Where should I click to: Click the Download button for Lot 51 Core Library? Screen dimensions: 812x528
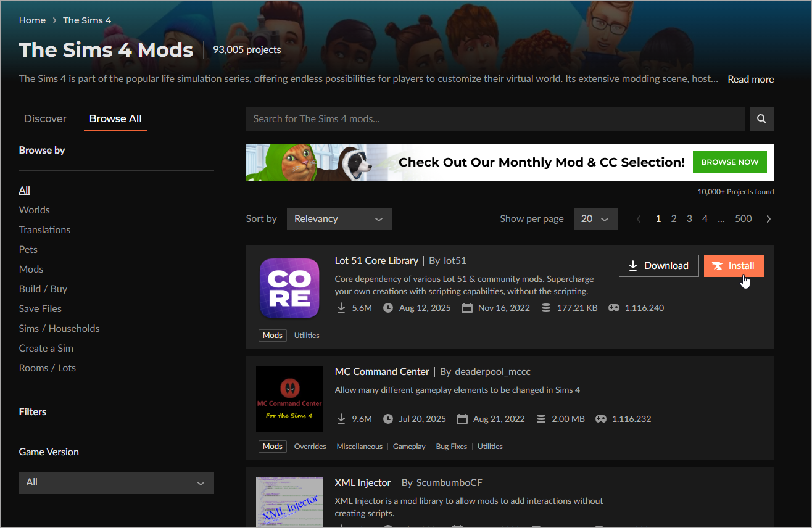[659, 266]
